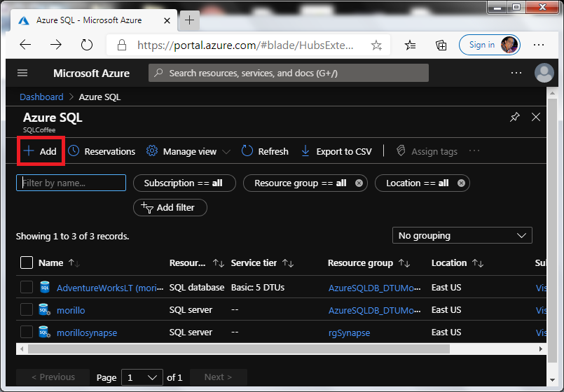
Task: Open AdventureWorksLT's AzureSQLDB_DTUMo... resource group link
Action: 374,288
